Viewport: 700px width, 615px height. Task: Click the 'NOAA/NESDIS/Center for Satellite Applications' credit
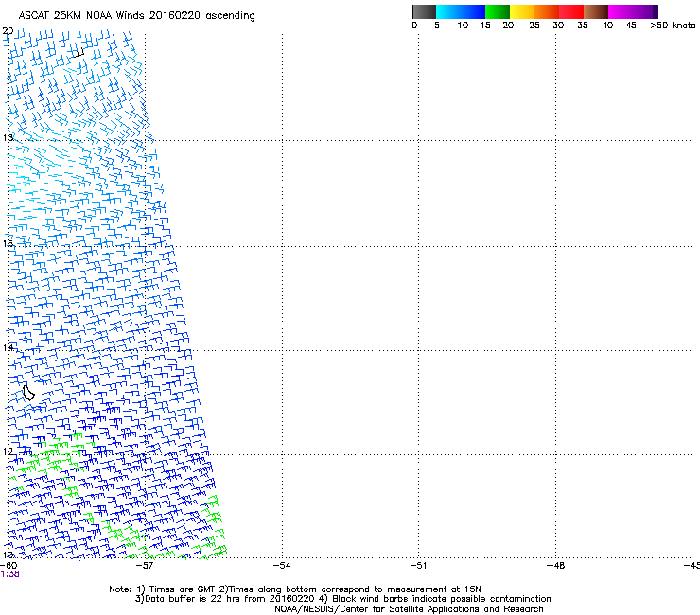click(409, 609)
